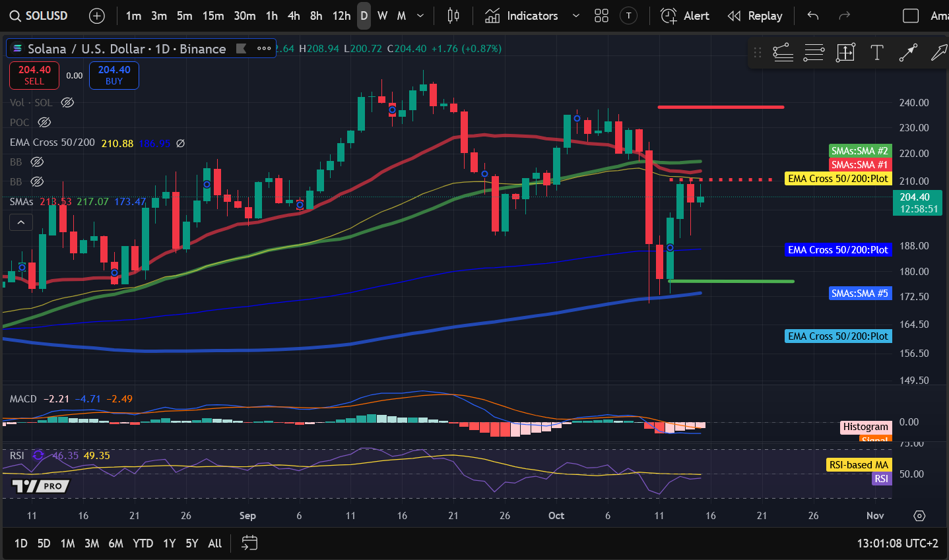Viewport: 949px width, 560px height.
Task: Open the three-dot More menu in symbol legend
Action: coord(264,48)
